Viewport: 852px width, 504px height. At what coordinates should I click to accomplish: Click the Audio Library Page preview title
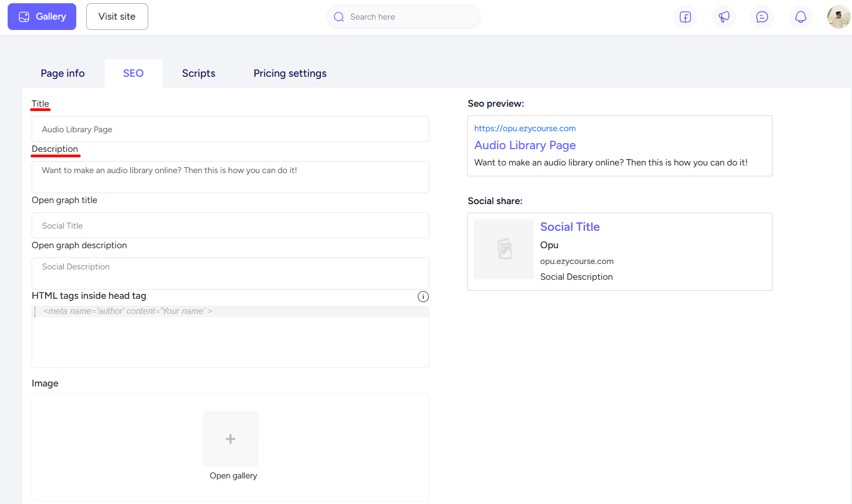(x=525, y=145)
